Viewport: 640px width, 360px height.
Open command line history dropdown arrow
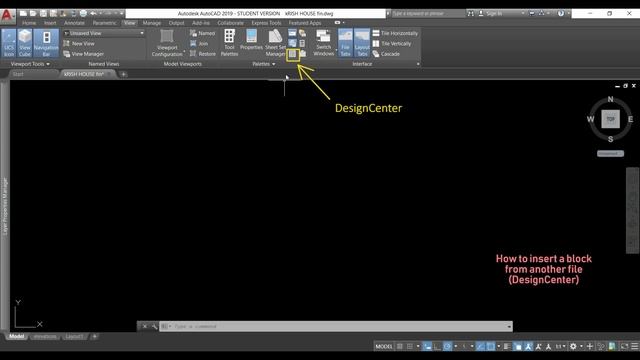(509, 327)
